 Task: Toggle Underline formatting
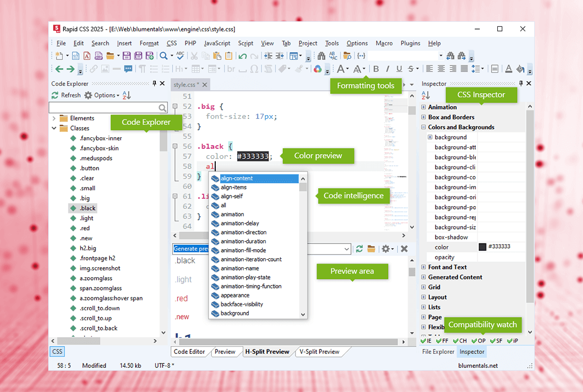(x=399, y=69)
